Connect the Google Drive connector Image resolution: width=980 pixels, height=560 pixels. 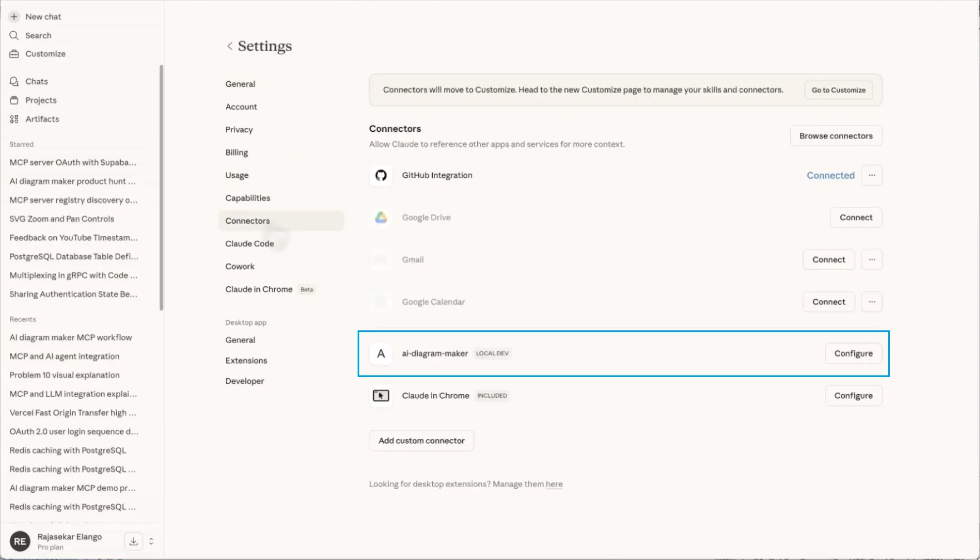tap(855, 217)
